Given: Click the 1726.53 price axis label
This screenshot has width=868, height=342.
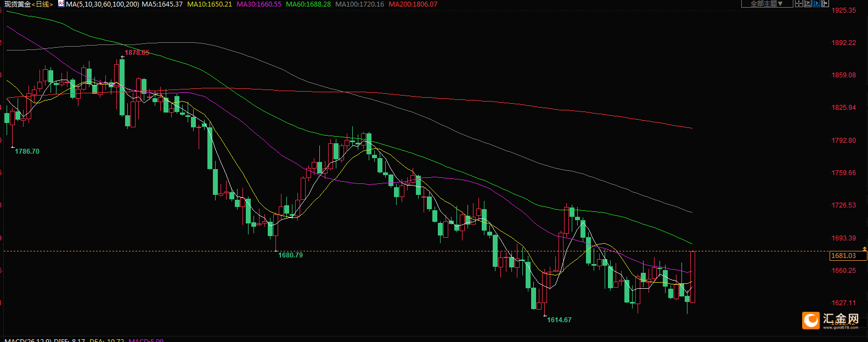Looking at the screenshot, I should [x=844, y=205].
